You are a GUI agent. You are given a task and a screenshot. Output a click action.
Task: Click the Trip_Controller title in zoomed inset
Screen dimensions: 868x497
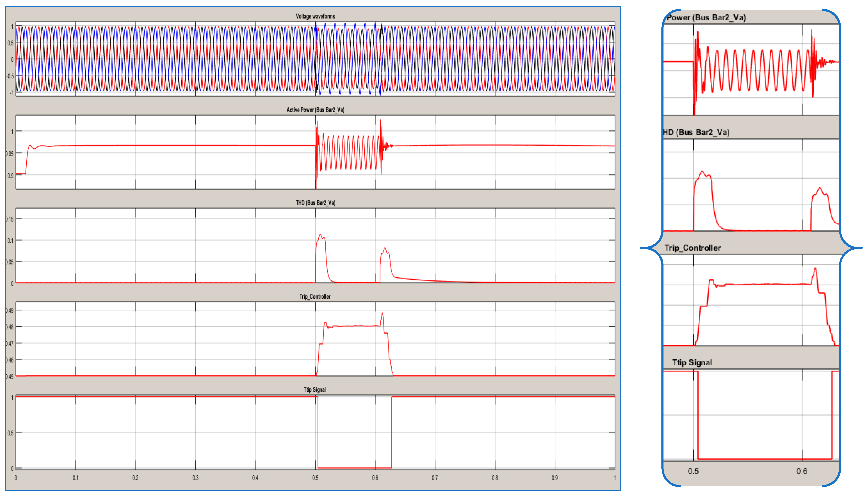pos(692,248)
